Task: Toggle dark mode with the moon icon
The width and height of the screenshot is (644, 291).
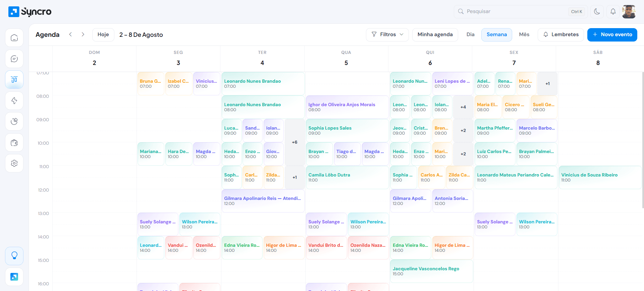Action: click(x=597, y=11)
